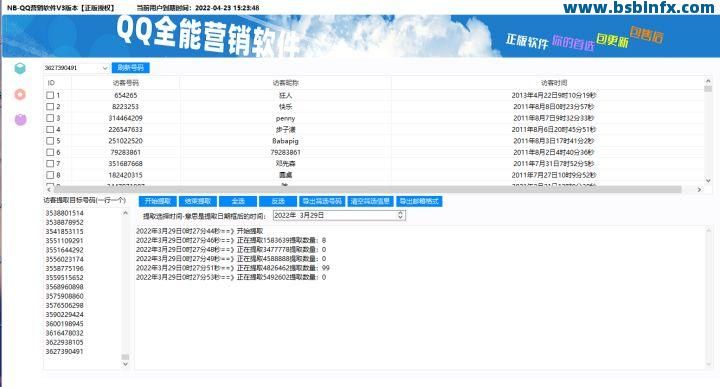Click the log line with count 99
720x387 pixels.
[233, 268]
